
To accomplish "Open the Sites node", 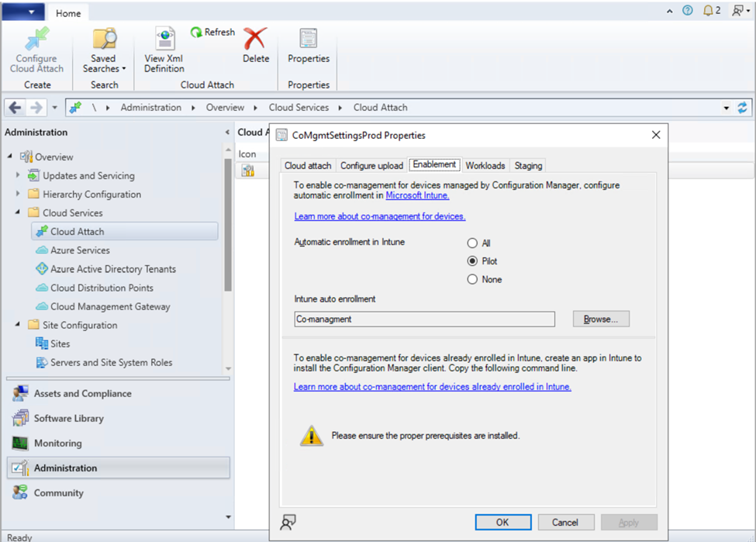I will pyautogui.click(x=60, y=343).
